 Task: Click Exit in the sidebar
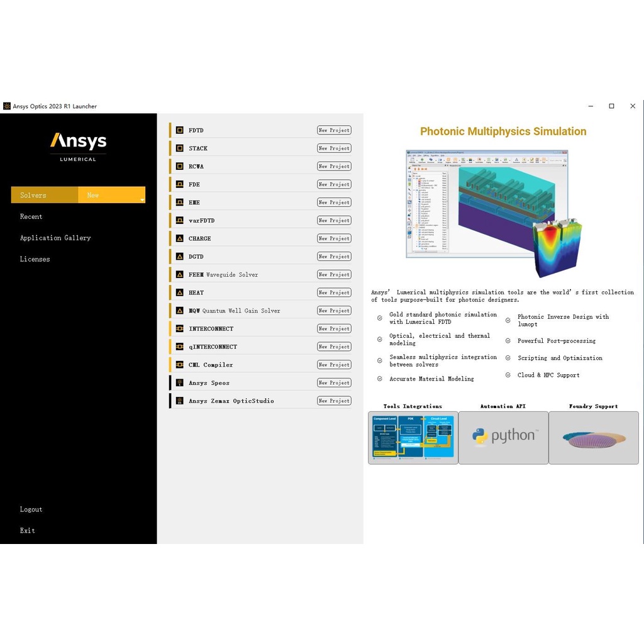(x=28, y=531)
